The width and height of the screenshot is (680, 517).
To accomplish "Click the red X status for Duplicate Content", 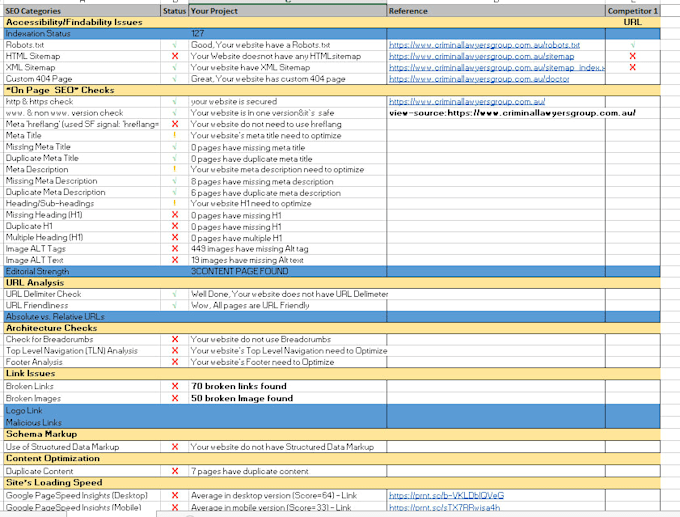I will 175,471.
